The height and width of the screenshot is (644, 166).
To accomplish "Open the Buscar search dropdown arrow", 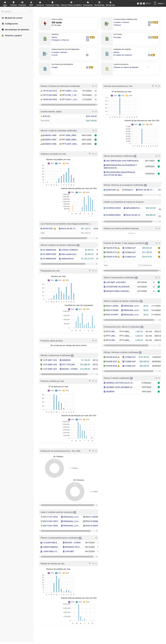I will pyautogui.click(x=30, y=12).
